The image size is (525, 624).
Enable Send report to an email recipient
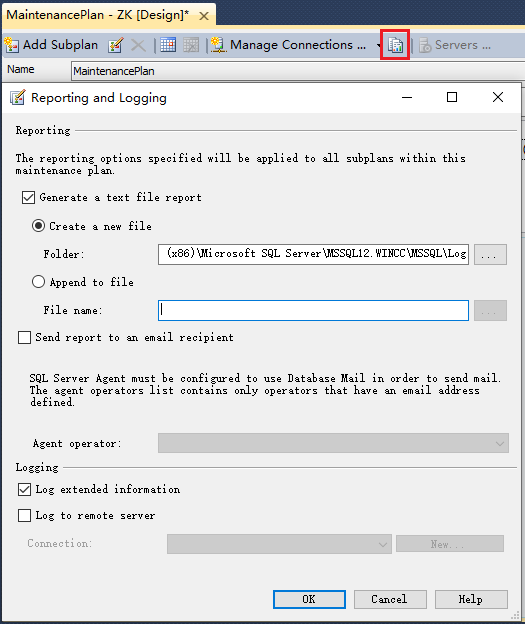pyautogui.click(x=24, y=337)
